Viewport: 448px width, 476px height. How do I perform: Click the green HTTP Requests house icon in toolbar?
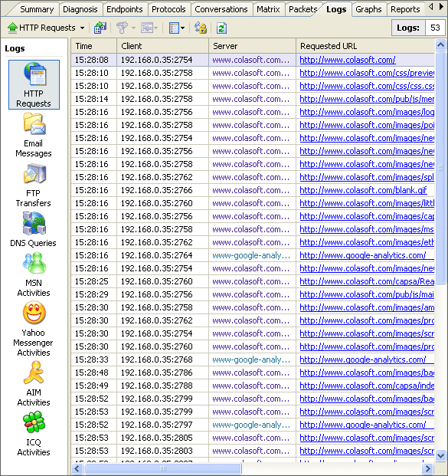click(12, 28)
